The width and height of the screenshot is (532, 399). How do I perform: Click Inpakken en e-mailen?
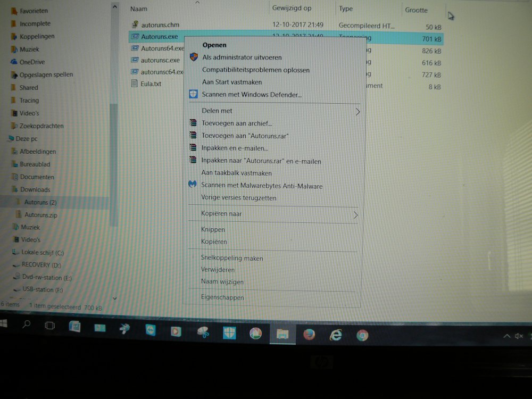(x=235, y=148)
